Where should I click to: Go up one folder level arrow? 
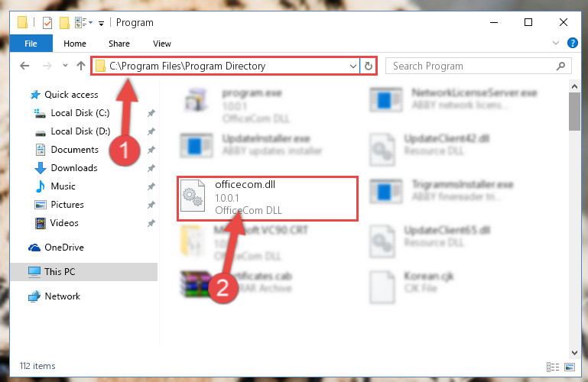tap(81, 66)
